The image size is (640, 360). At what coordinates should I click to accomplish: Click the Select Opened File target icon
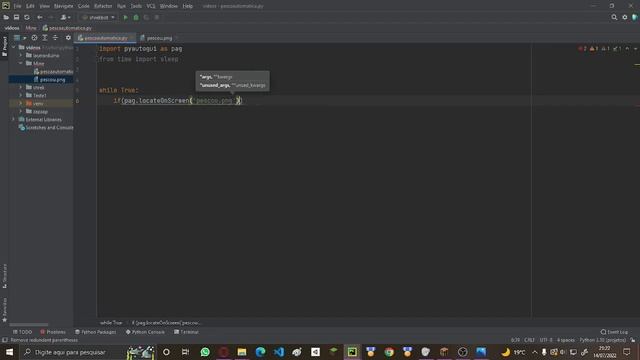(x=34, y=38)
